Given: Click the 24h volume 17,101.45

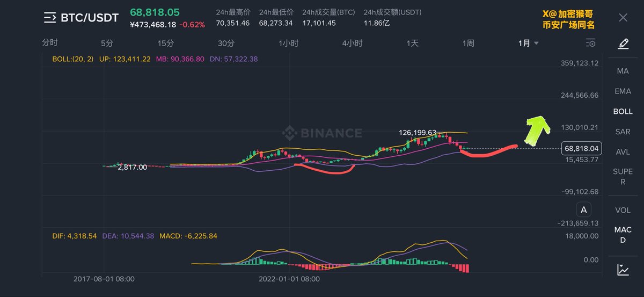Looking at the screenshot, I should click(x=319, y=24).
